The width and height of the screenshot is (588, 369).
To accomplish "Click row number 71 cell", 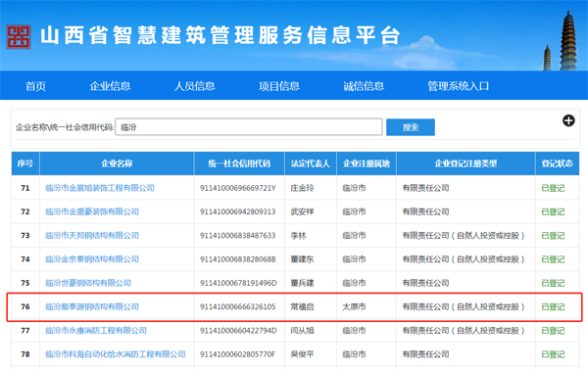I will (x=25, y=188).
